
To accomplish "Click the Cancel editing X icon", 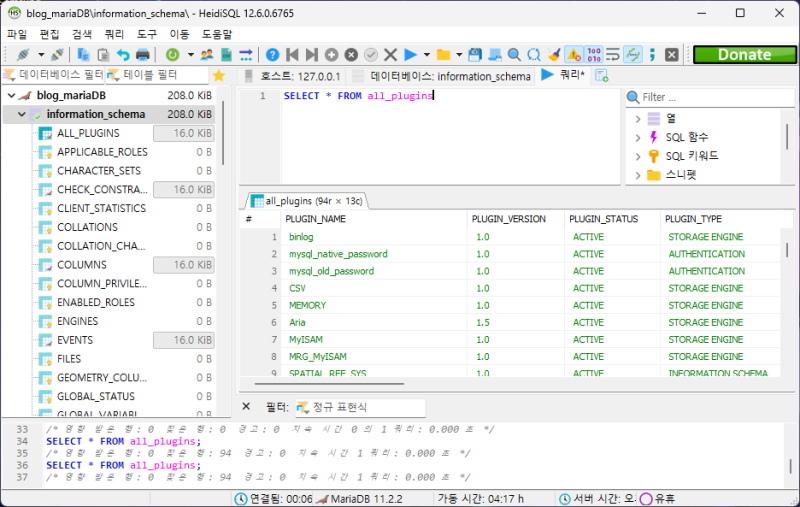I will (x=390, y=55).
